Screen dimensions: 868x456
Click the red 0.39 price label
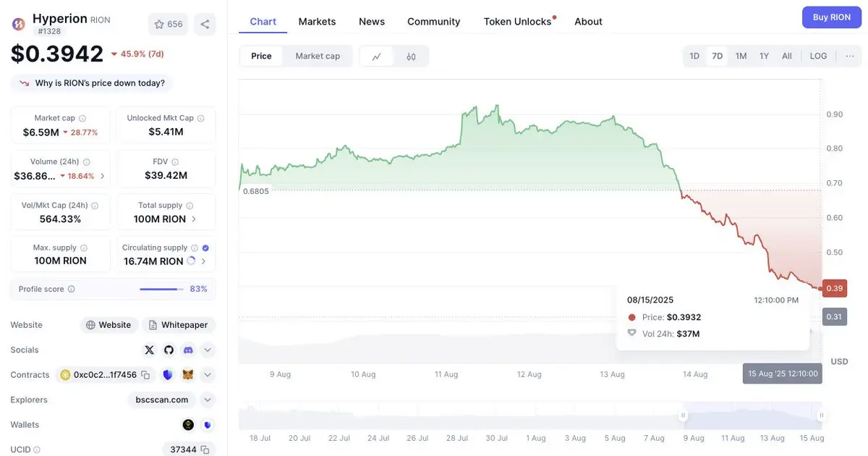(x=835, y=288)
